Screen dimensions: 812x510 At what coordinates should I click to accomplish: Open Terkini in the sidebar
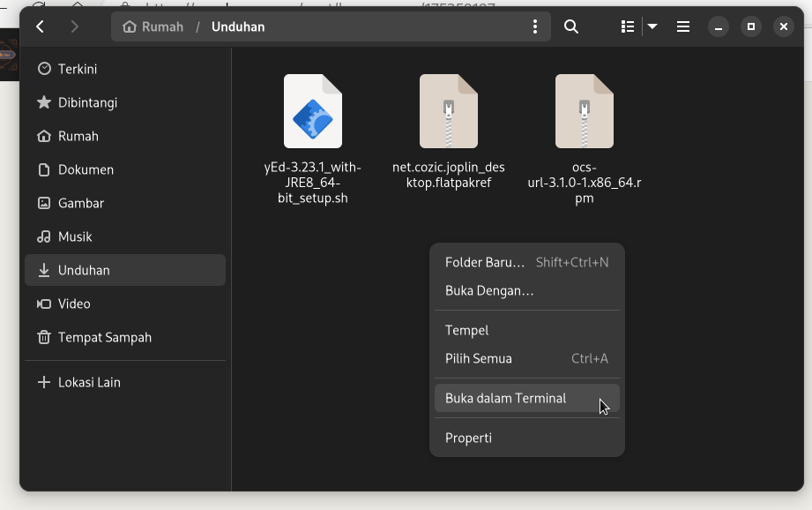pyautogui.click(x=78, y=69)
